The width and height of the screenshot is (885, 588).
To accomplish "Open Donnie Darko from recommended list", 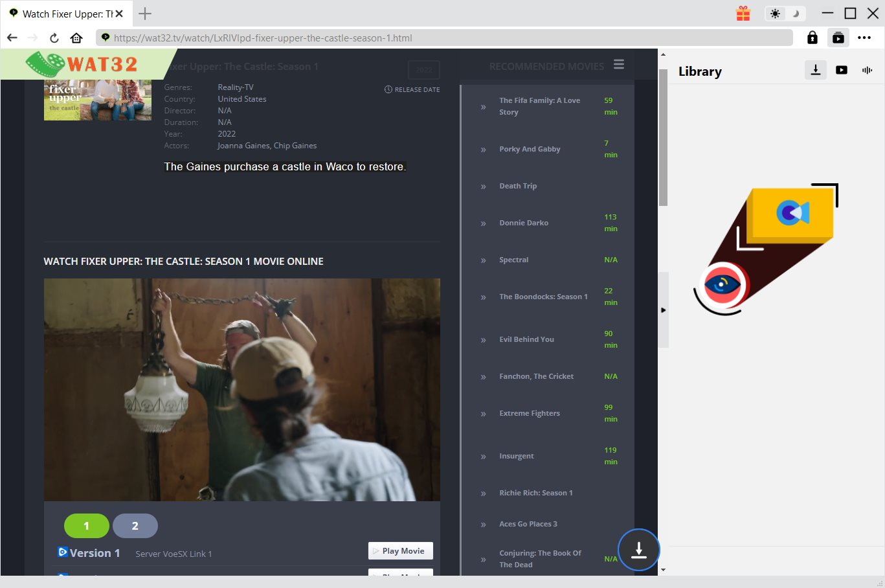I will [x=523, y=223].
